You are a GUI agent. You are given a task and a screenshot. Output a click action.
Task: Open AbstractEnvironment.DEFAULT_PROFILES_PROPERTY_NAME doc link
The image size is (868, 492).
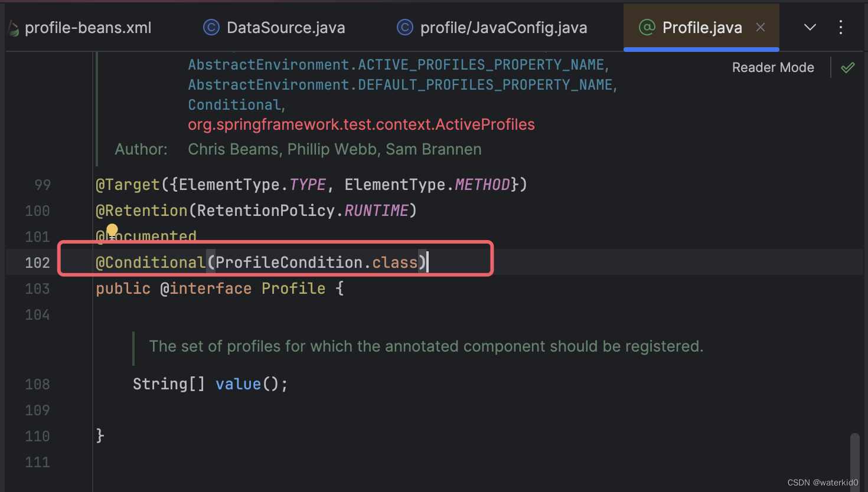tap(400, 85)
